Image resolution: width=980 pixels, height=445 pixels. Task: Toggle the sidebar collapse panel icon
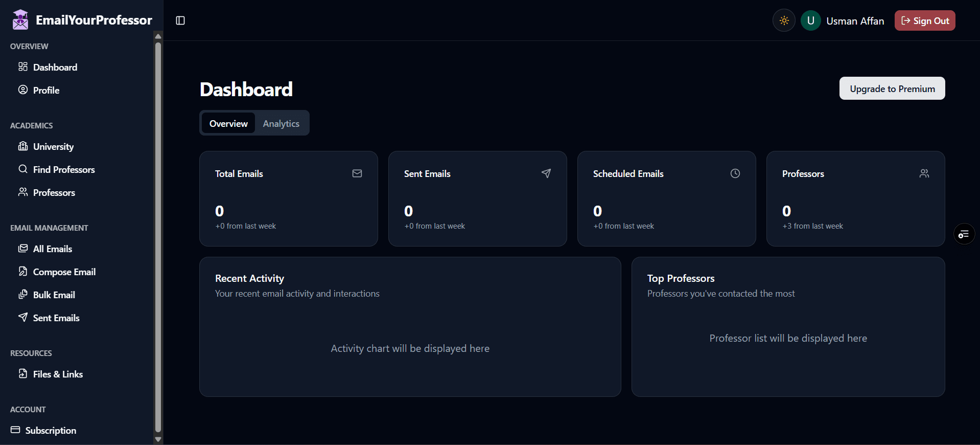point(180,20)
